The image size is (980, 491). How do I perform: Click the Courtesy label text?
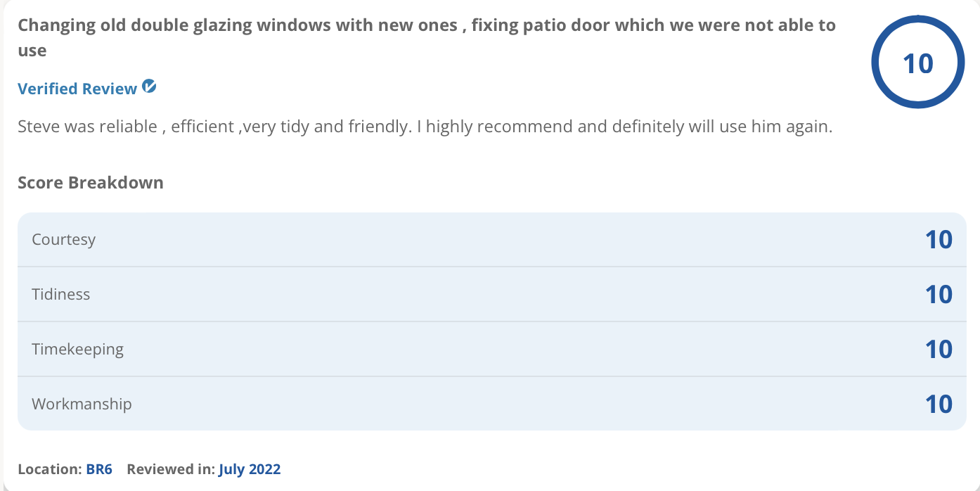coord(64,240)
